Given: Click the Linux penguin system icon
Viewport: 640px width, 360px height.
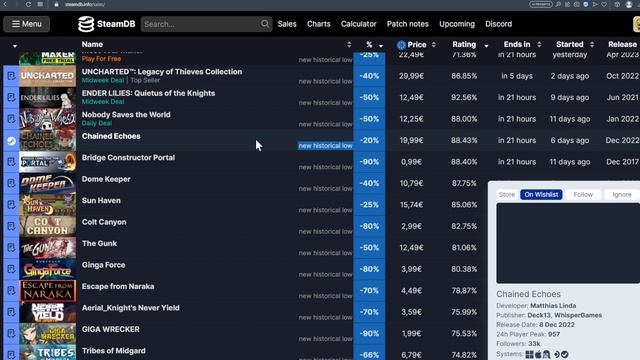Looking at the screenshot, I should point(547,354).
